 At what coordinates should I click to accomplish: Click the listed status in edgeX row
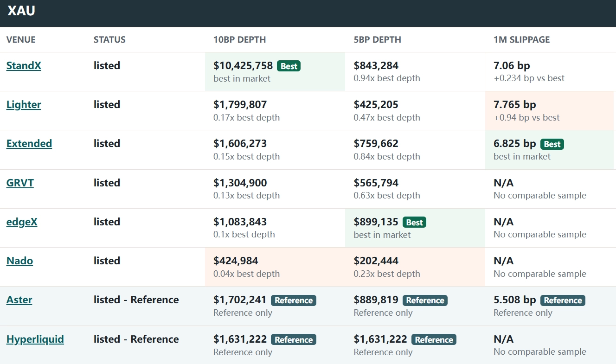point(107,222)
